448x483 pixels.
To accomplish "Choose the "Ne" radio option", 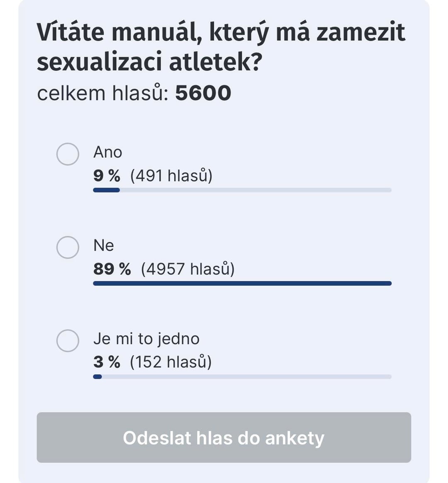I will pos(68,248).
